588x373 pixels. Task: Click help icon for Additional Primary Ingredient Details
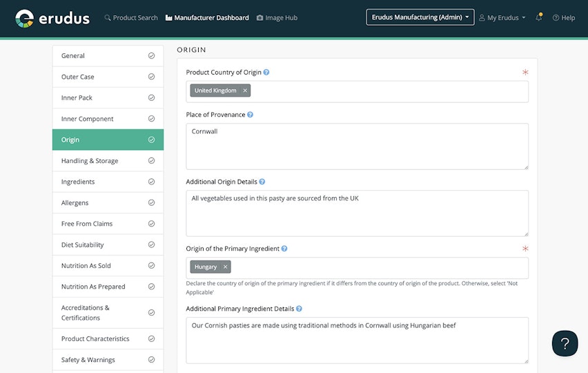pos(299,309)
